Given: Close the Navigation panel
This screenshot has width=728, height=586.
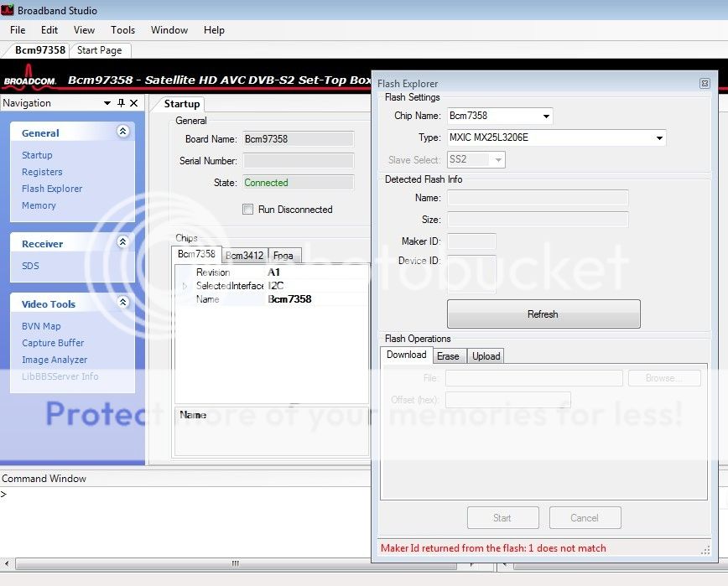Looking at the screenshot, I should pos(133,103).
